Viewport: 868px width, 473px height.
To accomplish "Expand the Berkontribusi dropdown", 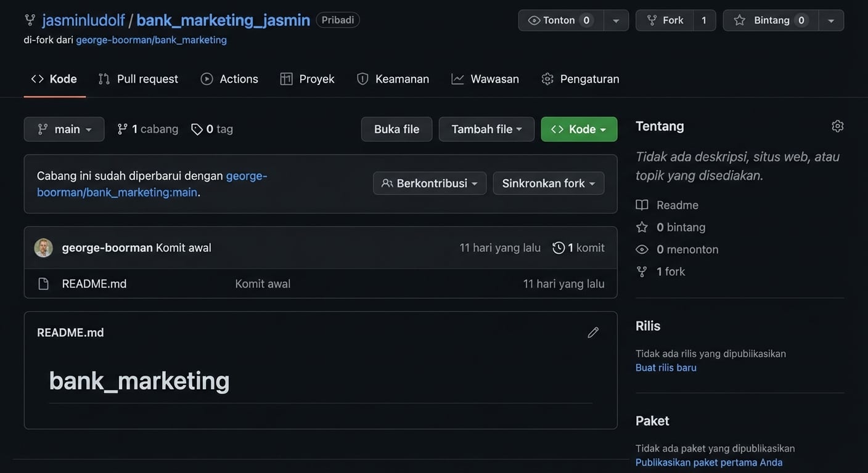I will (x=430, y=184).
